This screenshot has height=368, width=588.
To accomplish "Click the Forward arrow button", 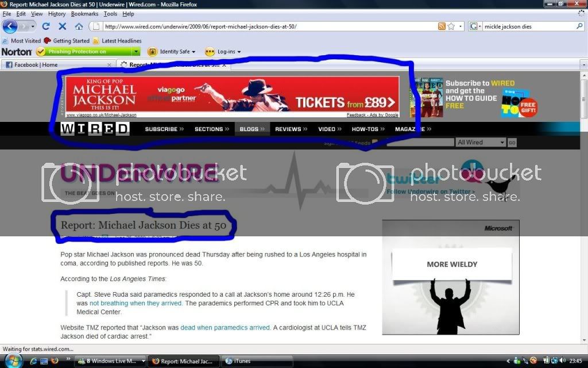I will tap(23, 26).
